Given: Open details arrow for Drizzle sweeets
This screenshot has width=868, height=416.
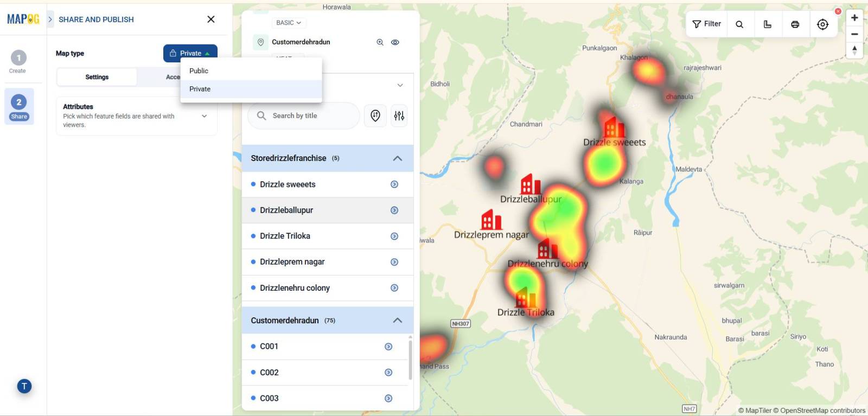Looking at the screenshot, I should point(394,184).
